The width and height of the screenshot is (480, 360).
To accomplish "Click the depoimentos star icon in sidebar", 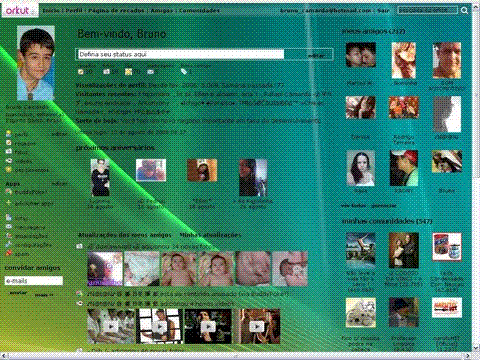I will (x=8, y=169).
